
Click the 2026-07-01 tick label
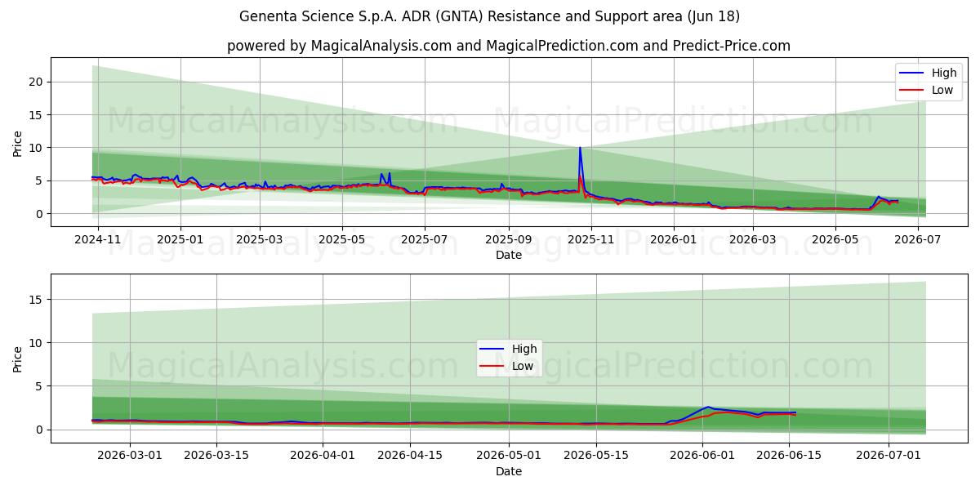[888, 456]
